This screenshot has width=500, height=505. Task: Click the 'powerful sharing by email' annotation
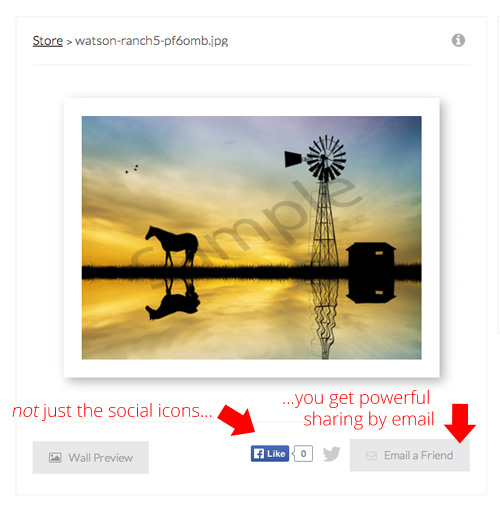click(x=360, y=408)
